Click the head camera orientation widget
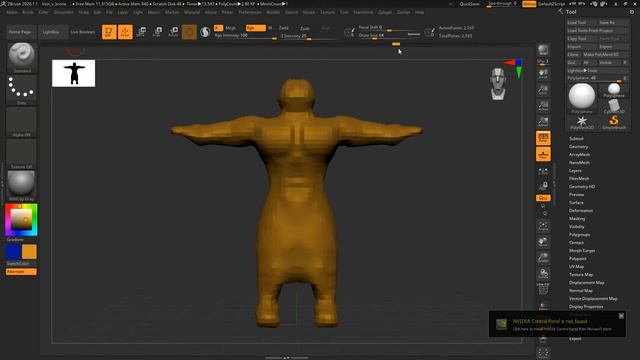Screen dimensions: 640x360 coord(498,84)
